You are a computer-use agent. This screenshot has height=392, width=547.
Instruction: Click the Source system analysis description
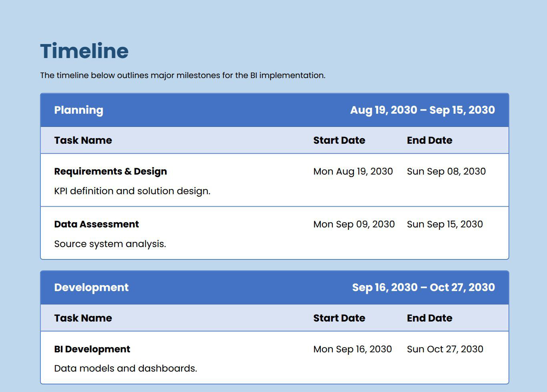(110, 244)
